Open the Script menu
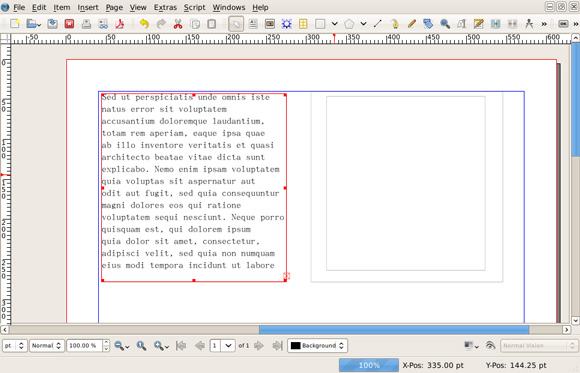Viewport: 580px width, 373px height. (195, 7)
